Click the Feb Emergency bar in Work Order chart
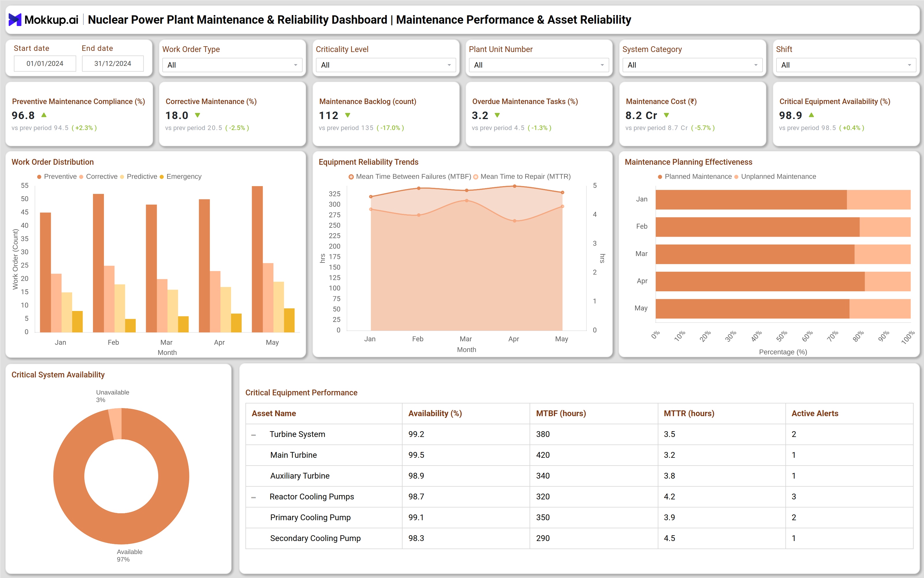This screenshot has width=924, height=578. [130, 325]
